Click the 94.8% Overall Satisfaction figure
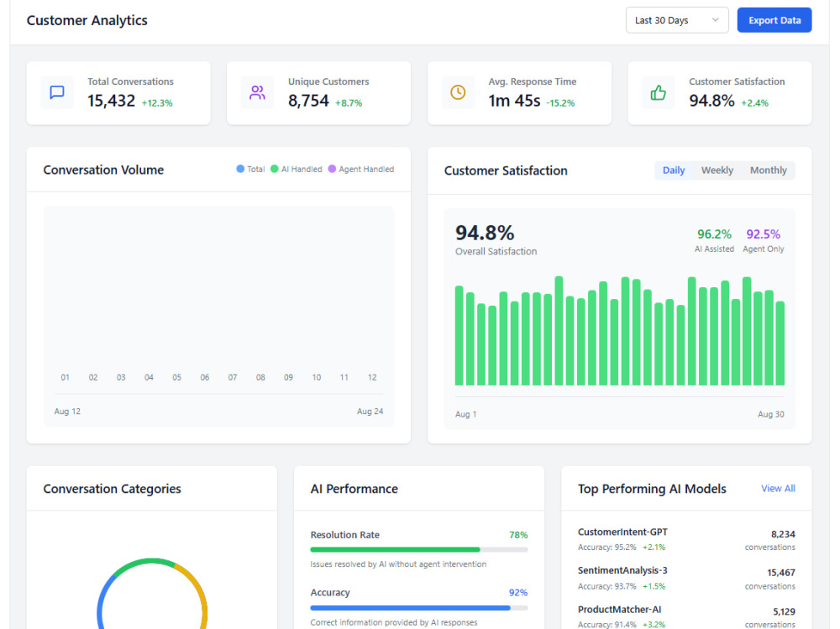The height and width of the screenshot is (629, 840). (485, 233)
